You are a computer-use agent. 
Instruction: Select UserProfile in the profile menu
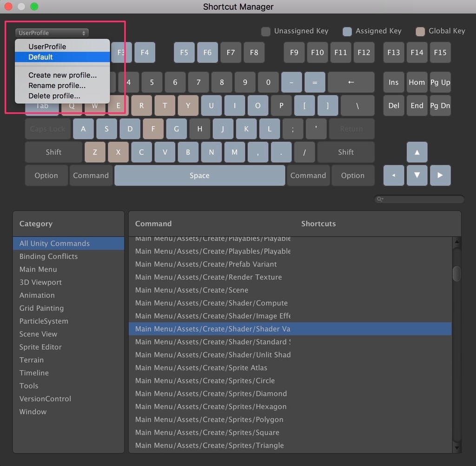click(62, 47)
